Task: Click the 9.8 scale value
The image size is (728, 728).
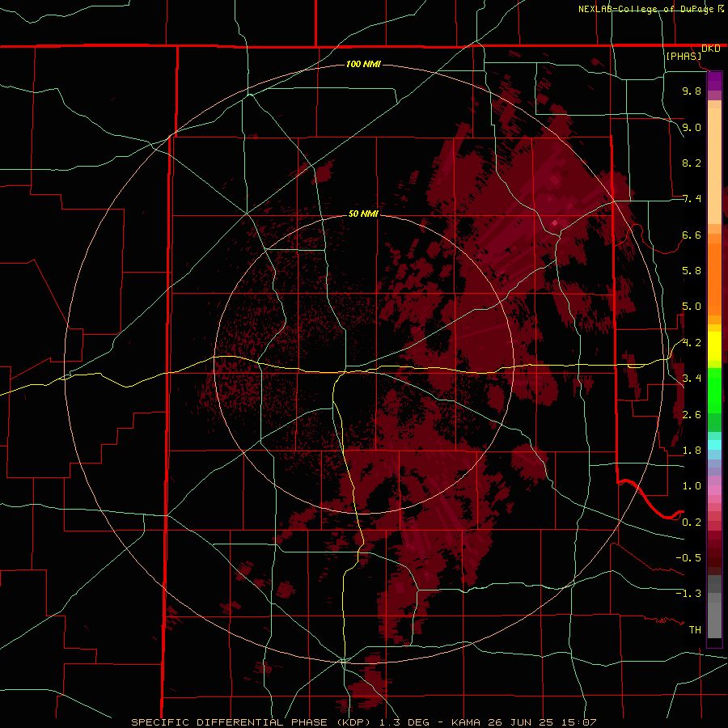Action: [x=692, y=91]
